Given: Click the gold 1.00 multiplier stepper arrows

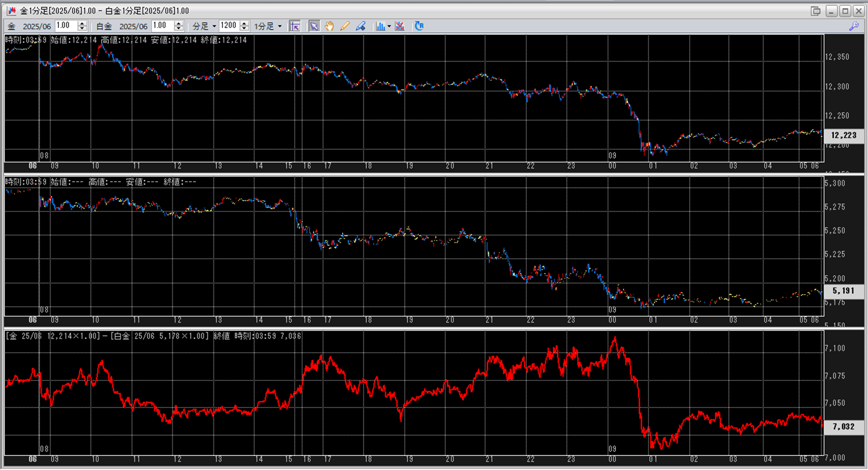Looking at the screenshot, I should coord(82,26).
